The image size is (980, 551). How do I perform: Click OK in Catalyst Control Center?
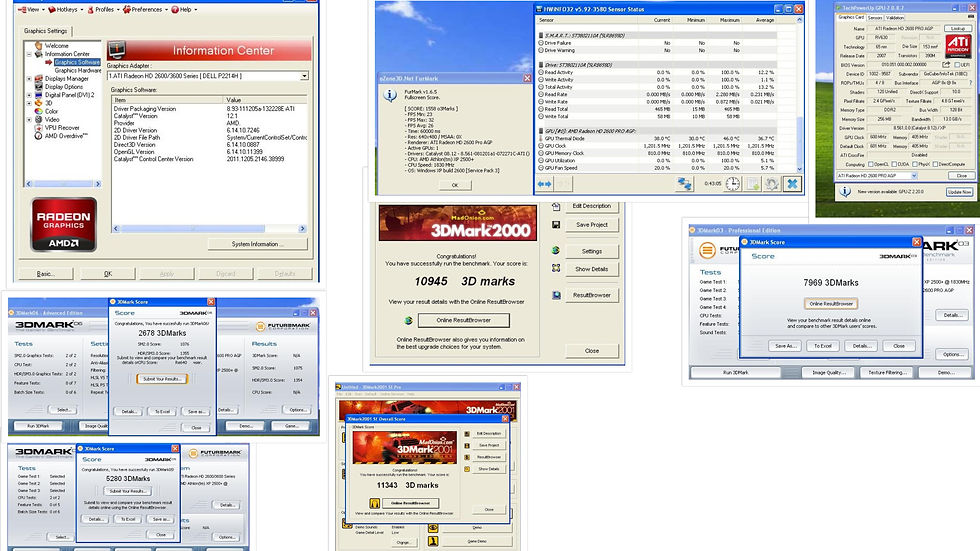[108, 274]
